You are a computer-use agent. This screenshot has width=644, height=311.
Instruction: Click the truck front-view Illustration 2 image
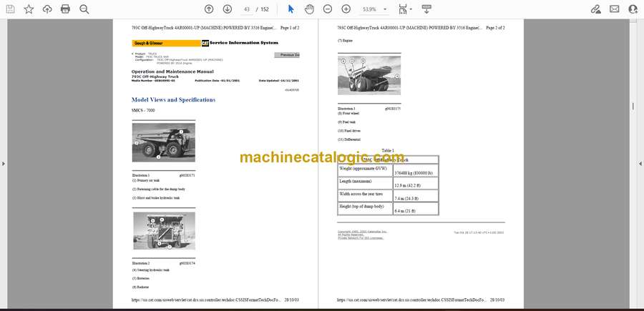pyautogui.click(x=164, y=231)
